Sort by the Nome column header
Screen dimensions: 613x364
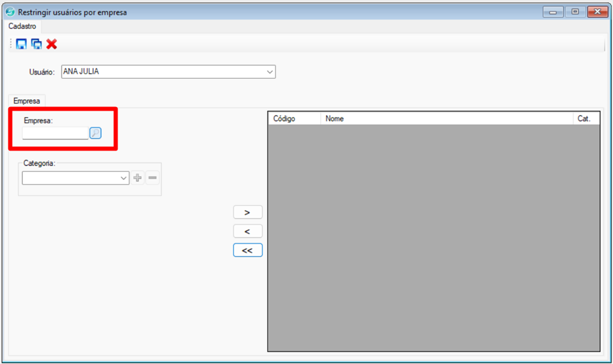tap(447, 119)
